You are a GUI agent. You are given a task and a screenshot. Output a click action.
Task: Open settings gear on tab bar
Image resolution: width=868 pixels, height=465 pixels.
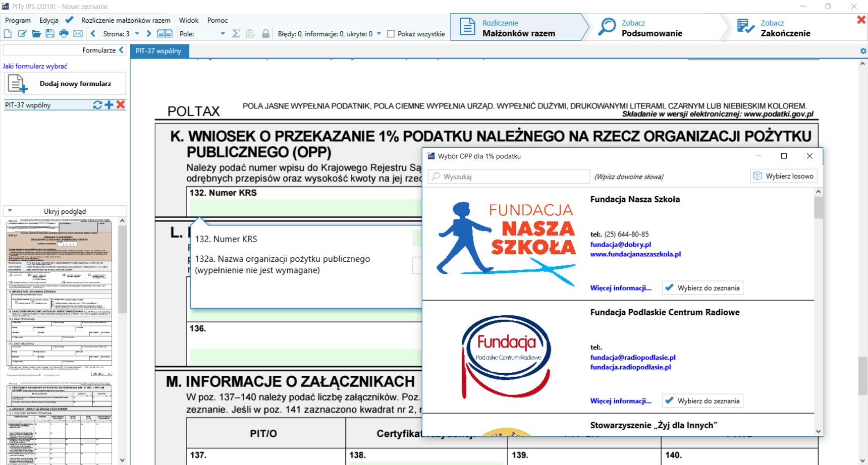click(x=863, y=51)
